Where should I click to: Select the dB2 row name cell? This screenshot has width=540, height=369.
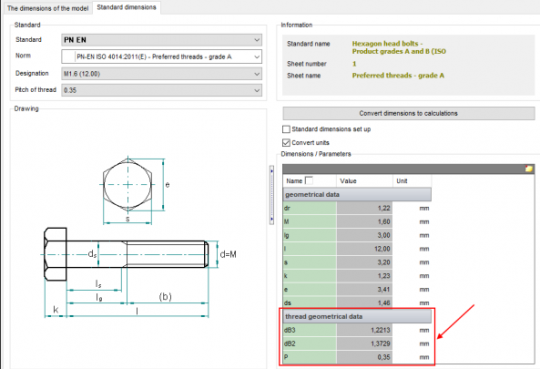pos(309,344)
